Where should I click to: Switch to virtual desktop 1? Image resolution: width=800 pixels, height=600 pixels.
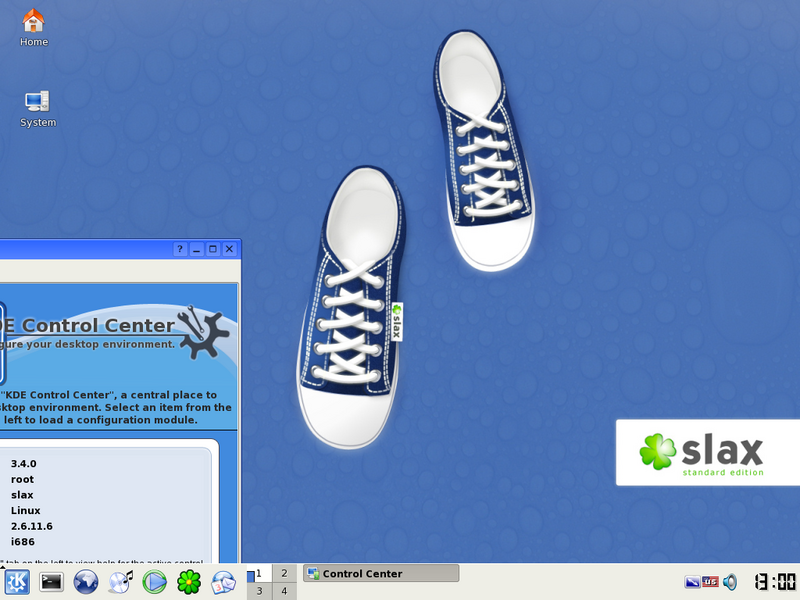[x=259, y=573]
